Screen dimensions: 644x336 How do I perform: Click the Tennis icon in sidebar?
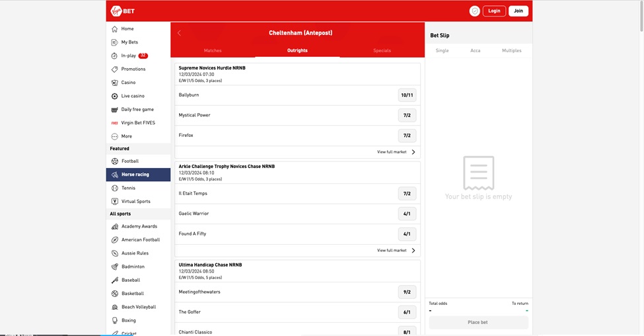tap(115, 188)
